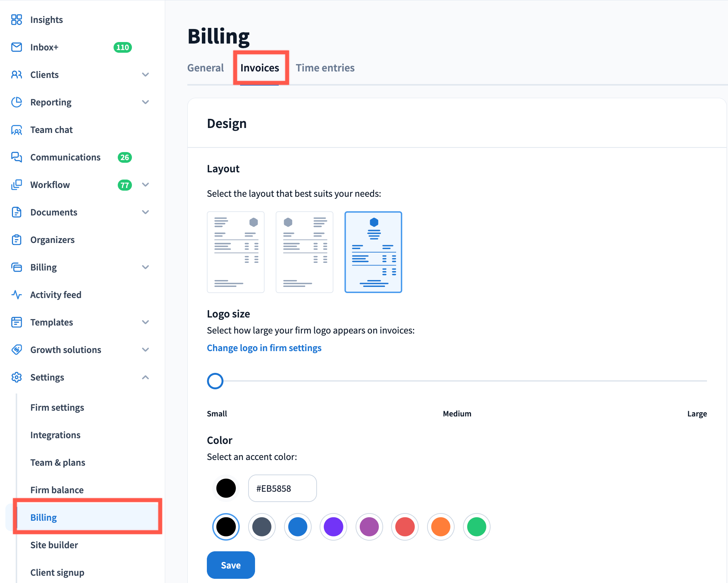Click the Save button
This screenshot has width=728, height=583.
pyautogui.click(x=231, y=565)
